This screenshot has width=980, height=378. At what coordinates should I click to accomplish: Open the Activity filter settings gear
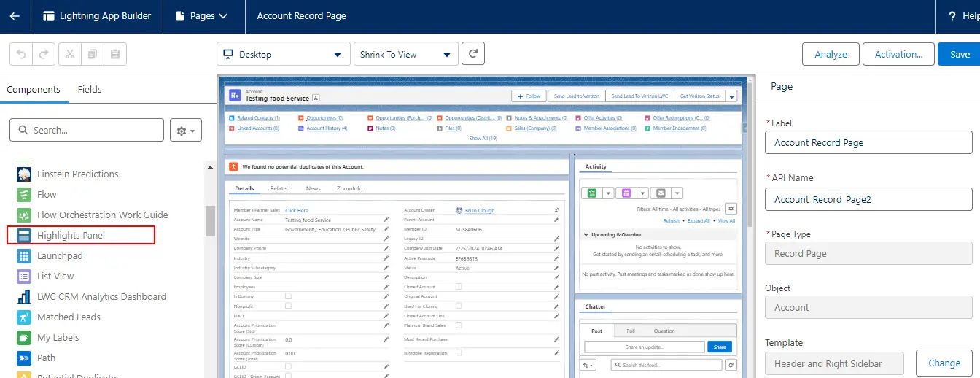click(731, 209)
